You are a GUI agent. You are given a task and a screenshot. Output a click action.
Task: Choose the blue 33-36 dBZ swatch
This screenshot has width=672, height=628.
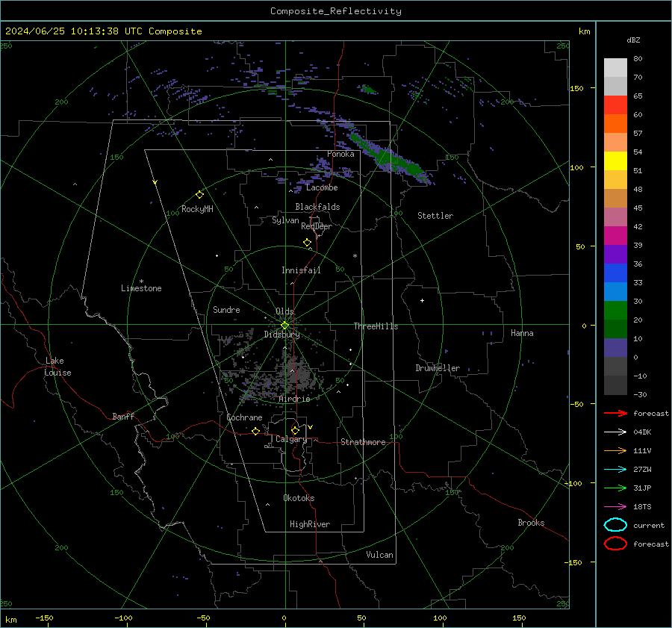(x=615, y=273)
